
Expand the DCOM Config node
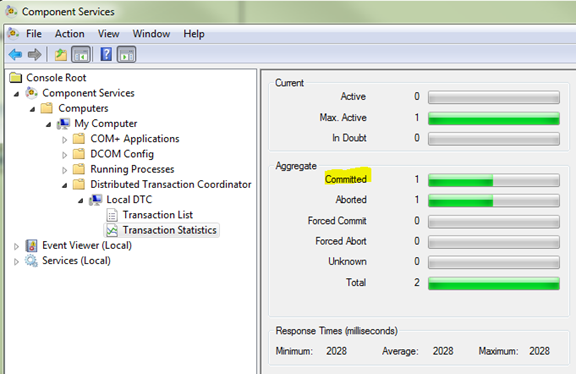[64, 155]
